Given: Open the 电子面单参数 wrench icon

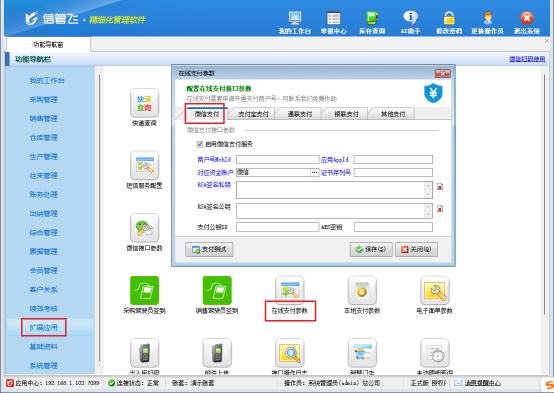Looking at the screenshot, I should click(435, 291).
